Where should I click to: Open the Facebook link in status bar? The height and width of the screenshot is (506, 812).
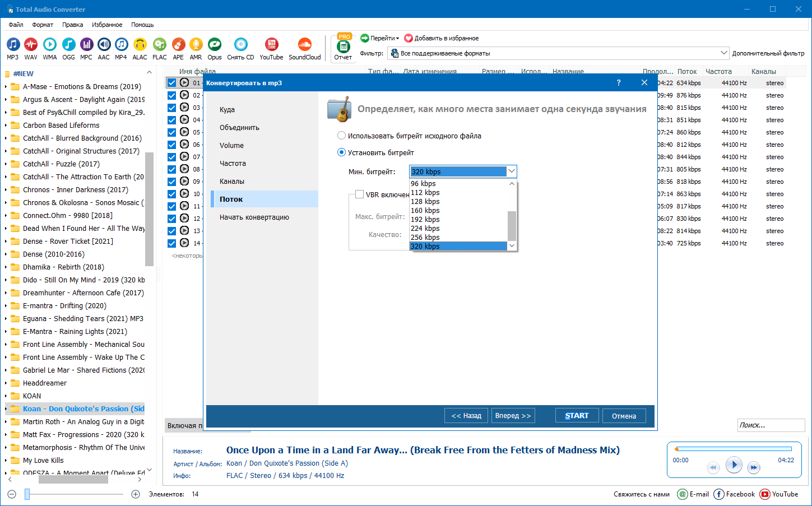tap(735, 494)
